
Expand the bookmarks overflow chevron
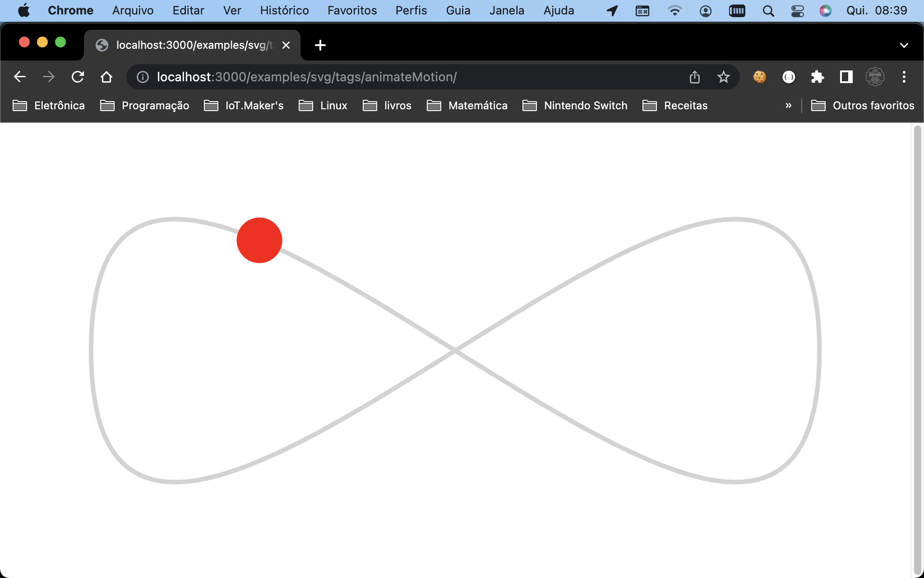click(x=788, y=105)
